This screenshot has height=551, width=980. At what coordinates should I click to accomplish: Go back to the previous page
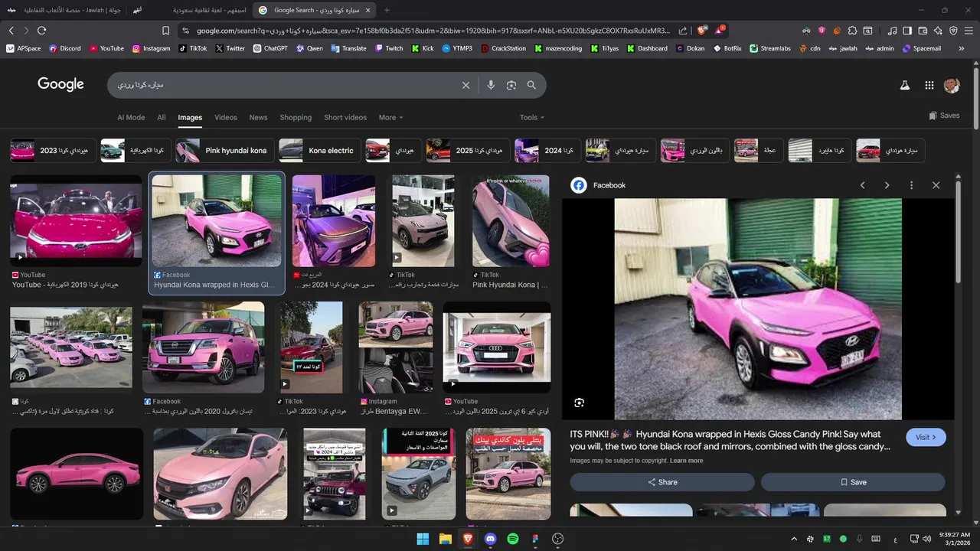coord(11,31)
